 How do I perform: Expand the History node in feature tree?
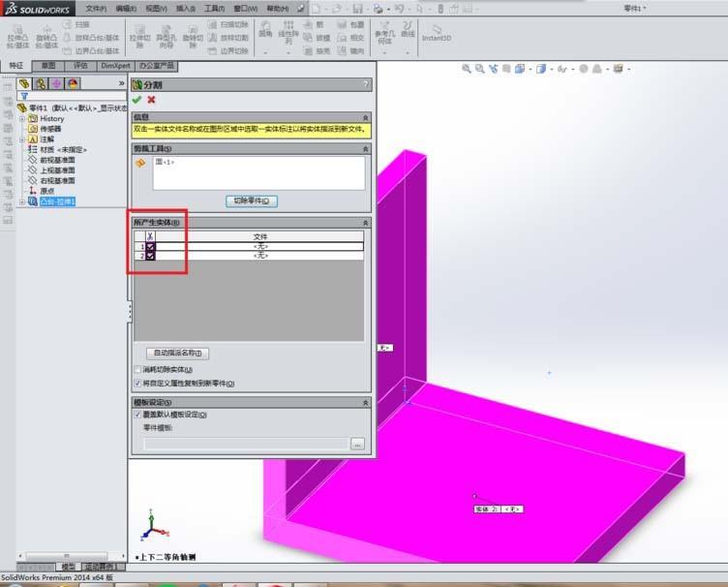22,119
